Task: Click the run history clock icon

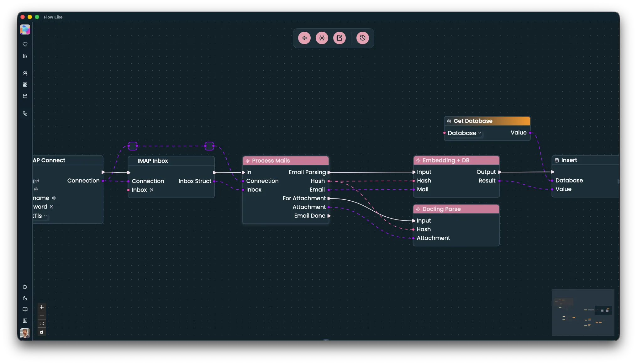Action: point(362,38)
